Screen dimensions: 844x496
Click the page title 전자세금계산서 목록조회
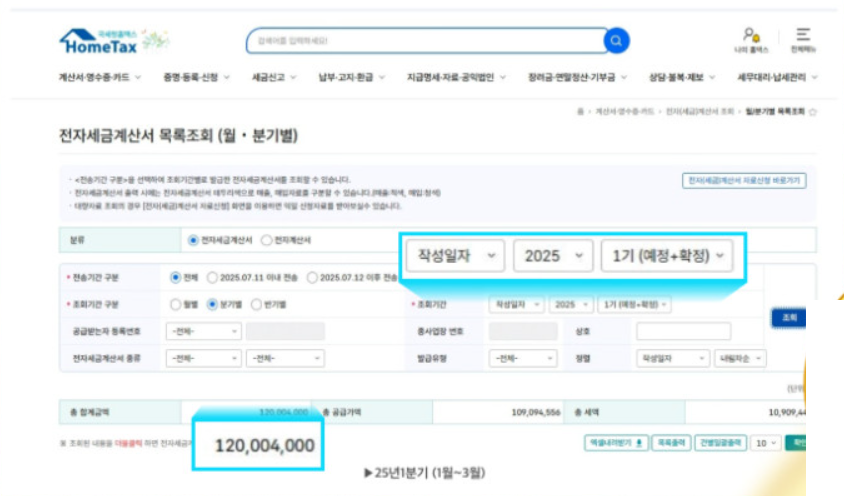click(178, 135)
